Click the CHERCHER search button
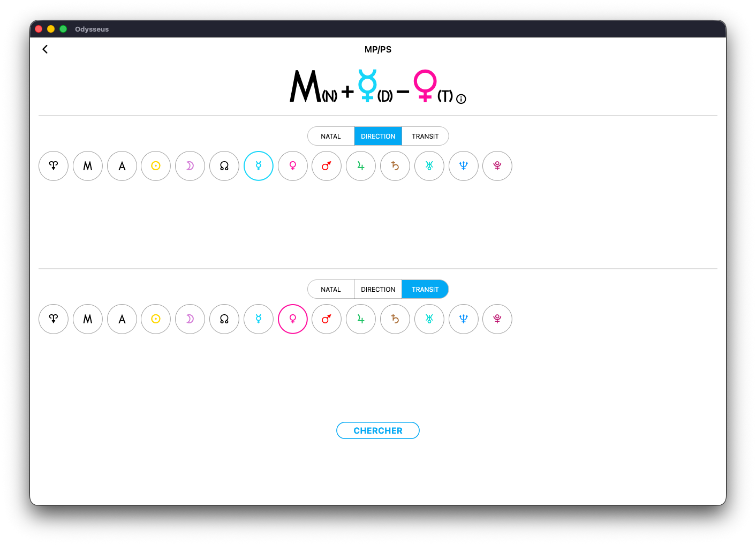Image resolution: width=756 pixels, height=545 pixels. coord(378,430)
